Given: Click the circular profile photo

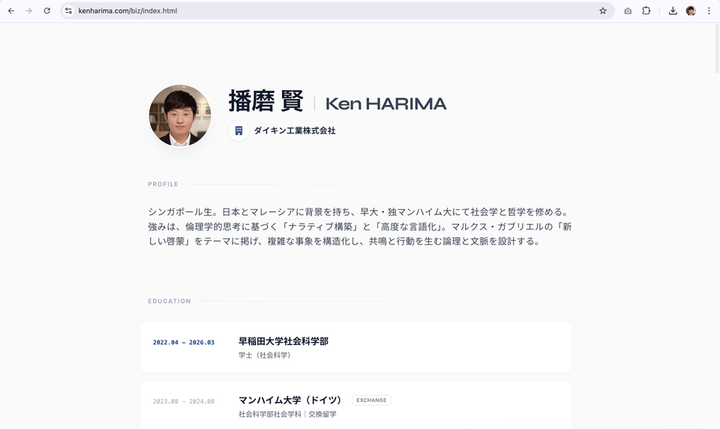Looking at the screenshot, I should click(x=180, y=116).
